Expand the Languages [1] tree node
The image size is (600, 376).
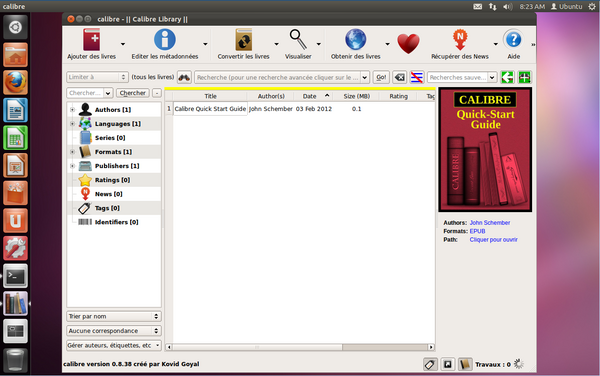point(72,124)
